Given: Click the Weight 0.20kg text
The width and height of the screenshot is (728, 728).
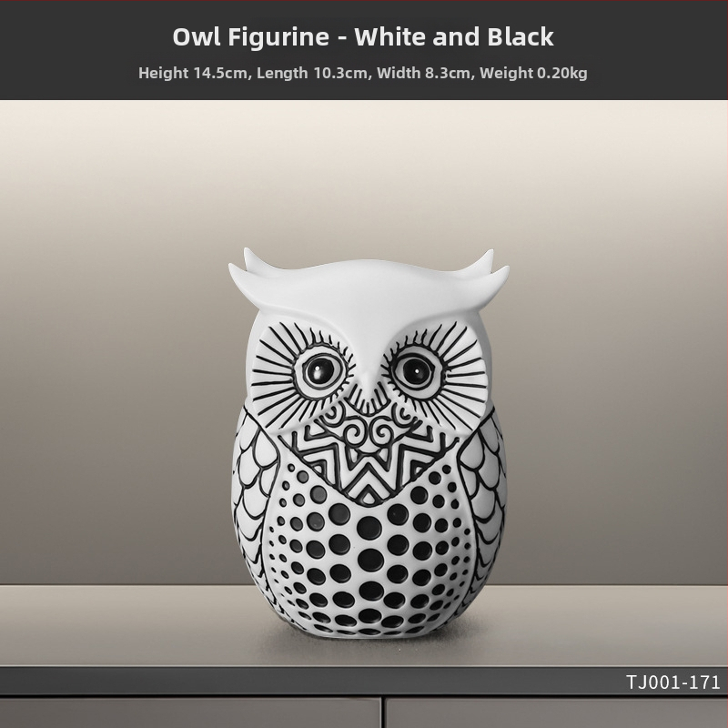Looking at the screenshot, I should point(533,73).
